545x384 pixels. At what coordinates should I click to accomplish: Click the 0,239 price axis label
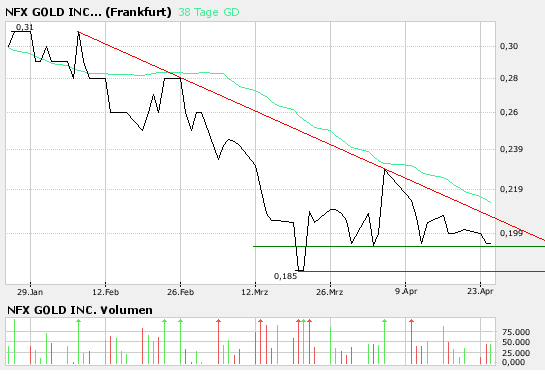pos(511,149)
